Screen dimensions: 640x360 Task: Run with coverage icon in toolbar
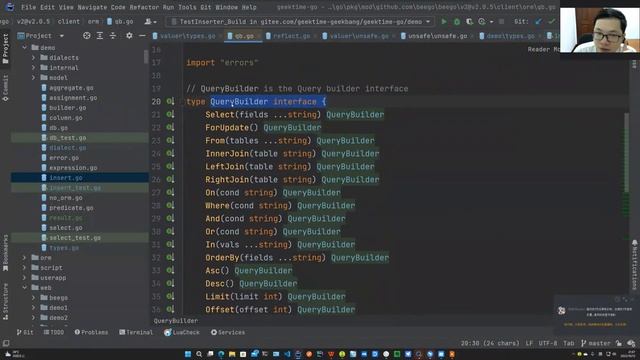[x=469, y=21]
